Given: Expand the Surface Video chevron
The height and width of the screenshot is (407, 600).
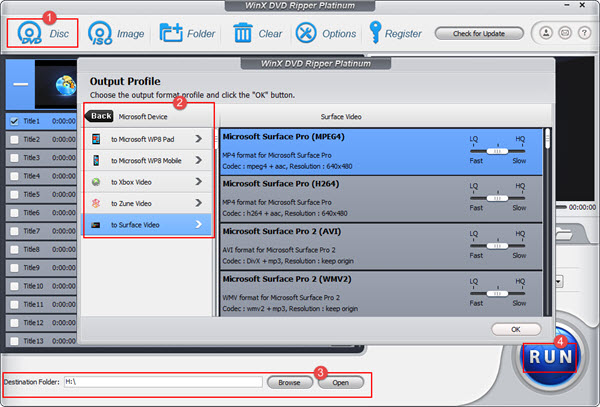Looking at the screenshot, I should click(x=199, y=225).
